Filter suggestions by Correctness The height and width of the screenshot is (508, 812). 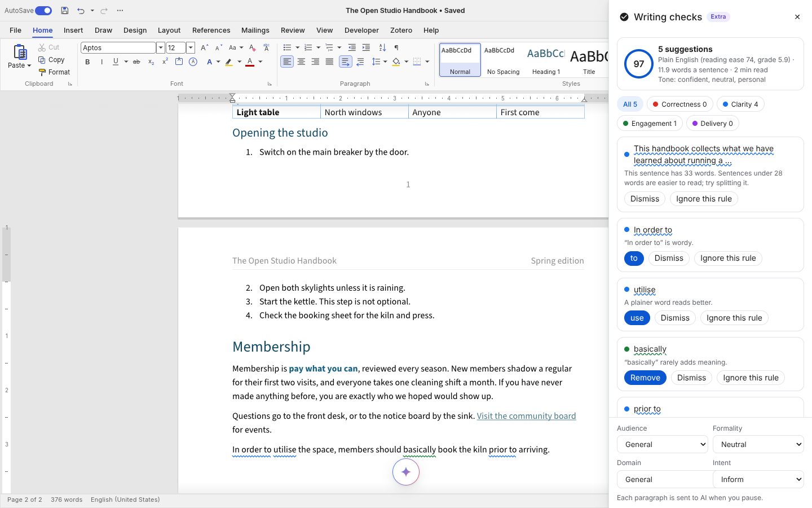[x=679, y=104]
